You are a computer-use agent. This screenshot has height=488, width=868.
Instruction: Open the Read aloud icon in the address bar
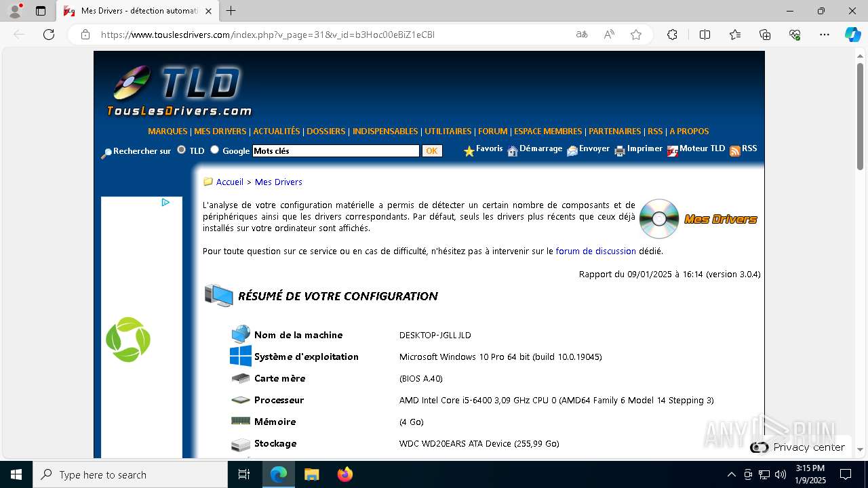[x=609, y=35]
